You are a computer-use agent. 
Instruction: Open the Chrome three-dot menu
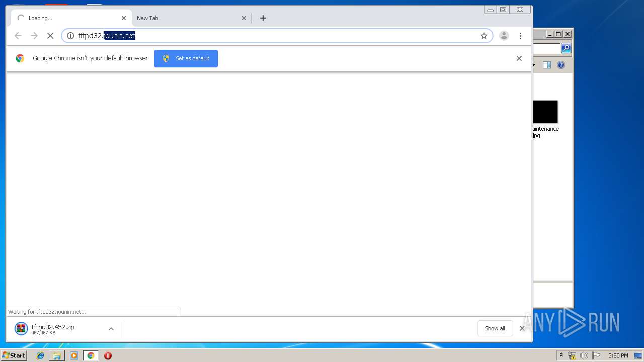520,36
